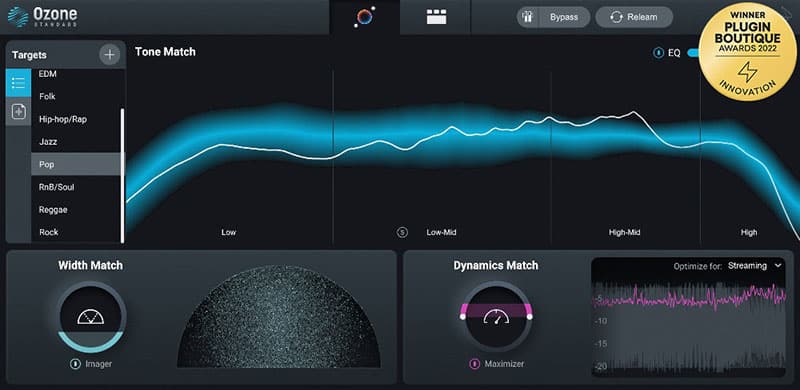Select the Hip-hop/Rap target
The image size is (800, 390).
[76, 119]
